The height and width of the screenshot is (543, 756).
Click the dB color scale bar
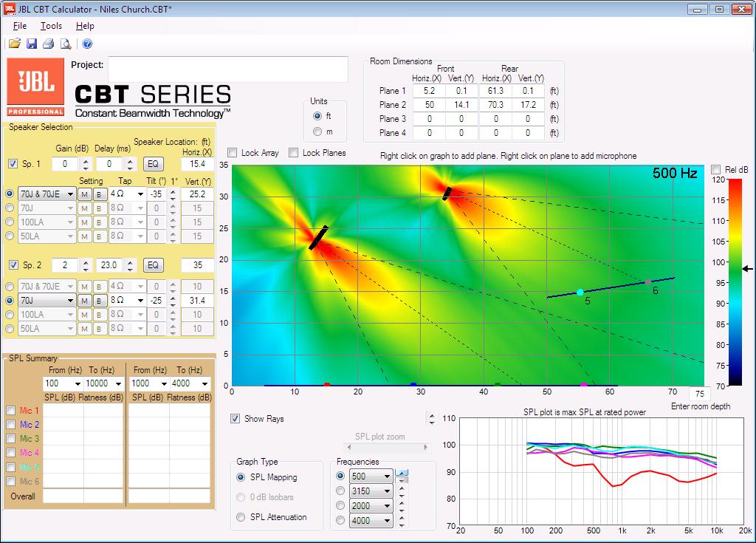tap(735, 282)
